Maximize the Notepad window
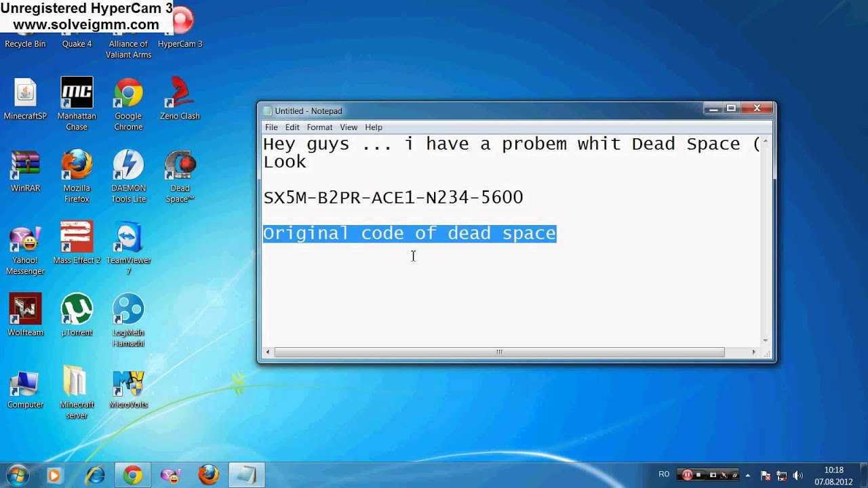Image resolution: width=868 pixels, height=488 pixels. tap(731, 108)
